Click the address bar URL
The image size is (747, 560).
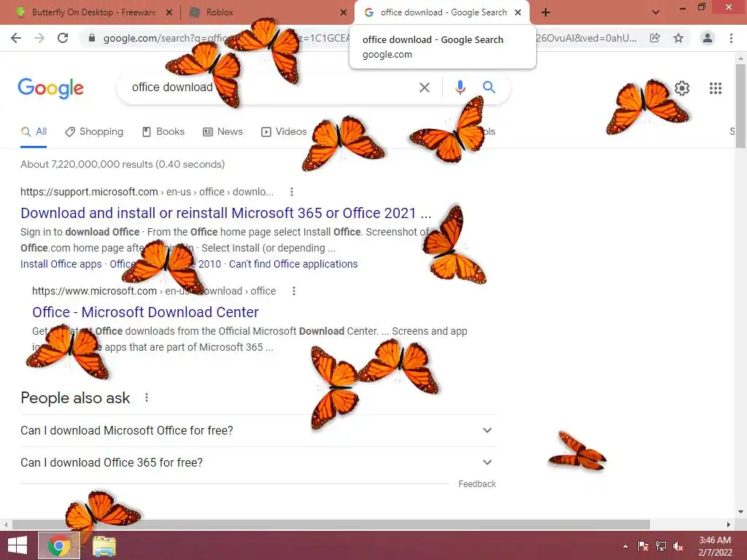point(369,38)
